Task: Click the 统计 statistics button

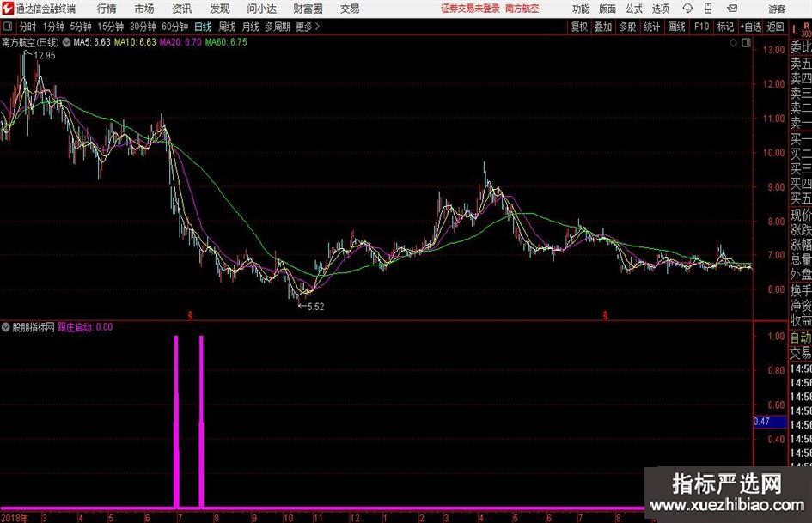Action: pyautogui.click(x=651, y=27)
